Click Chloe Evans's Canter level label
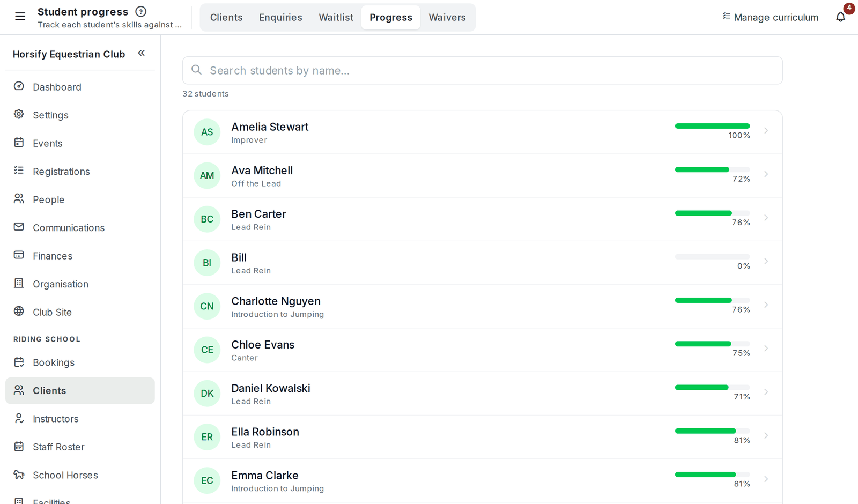This screenshot has width=858, height=504. coord(245,358)
